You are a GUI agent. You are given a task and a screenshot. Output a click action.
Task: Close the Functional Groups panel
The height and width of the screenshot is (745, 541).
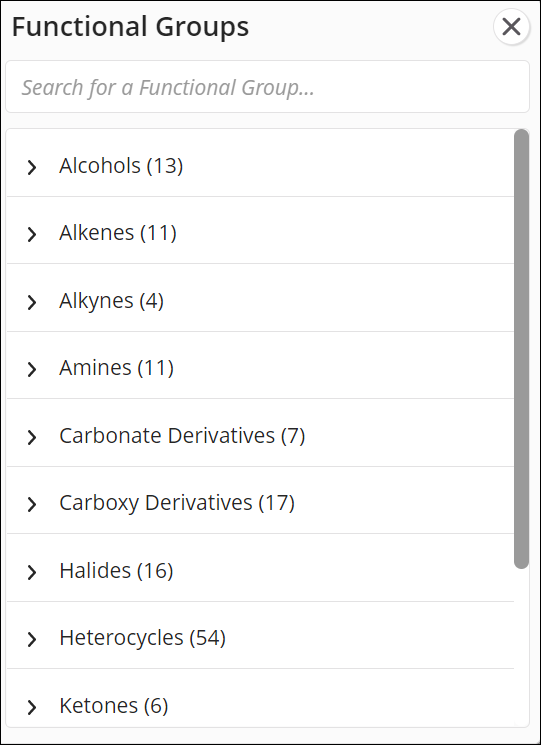pos(511,27)
